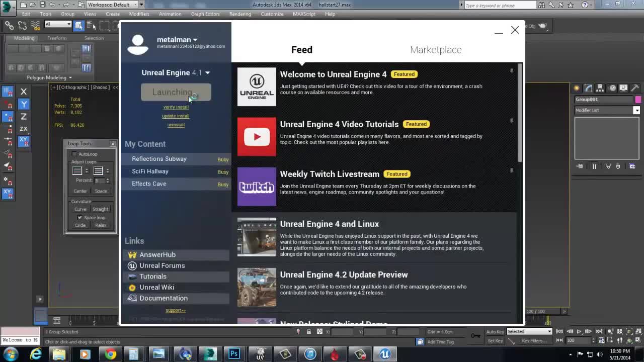Click the Twitch logo thumbnail
Screen dimensions: 644x362
[257, 187]
